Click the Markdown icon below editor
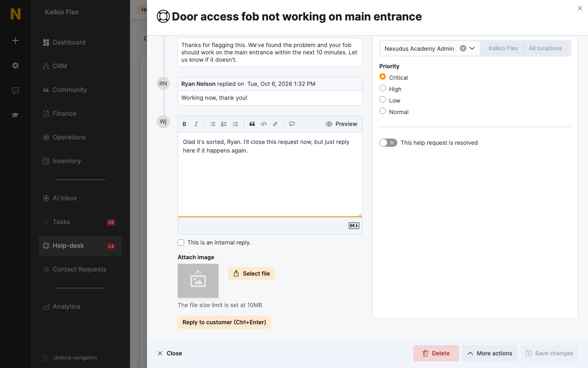The image size is (588, 368). tap(354, 226)
